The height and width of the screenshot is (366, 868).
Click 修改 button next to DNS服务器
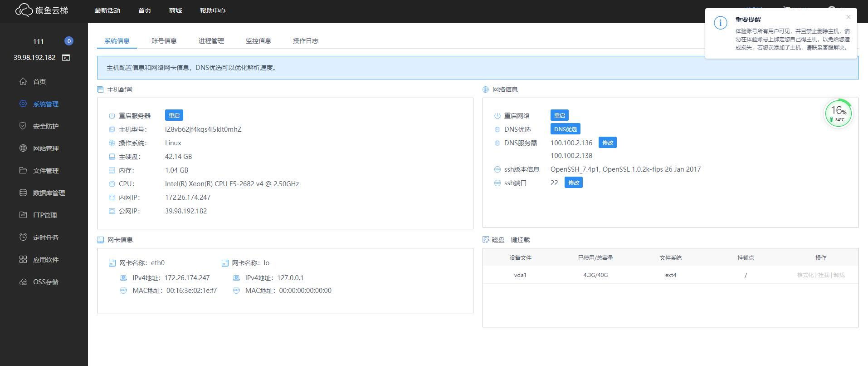[608, 143]
